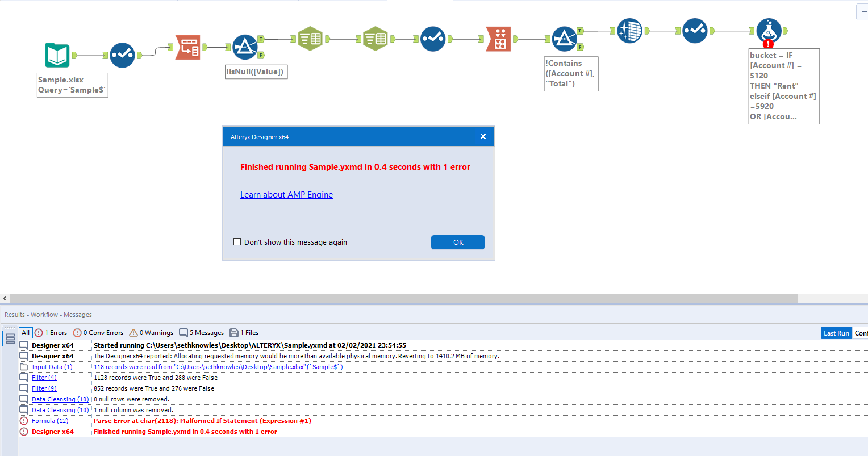Screen dimensions: 868x456
Task: Click the first green spreadsheet tool on canvas
Action: [x=310, y=39]
